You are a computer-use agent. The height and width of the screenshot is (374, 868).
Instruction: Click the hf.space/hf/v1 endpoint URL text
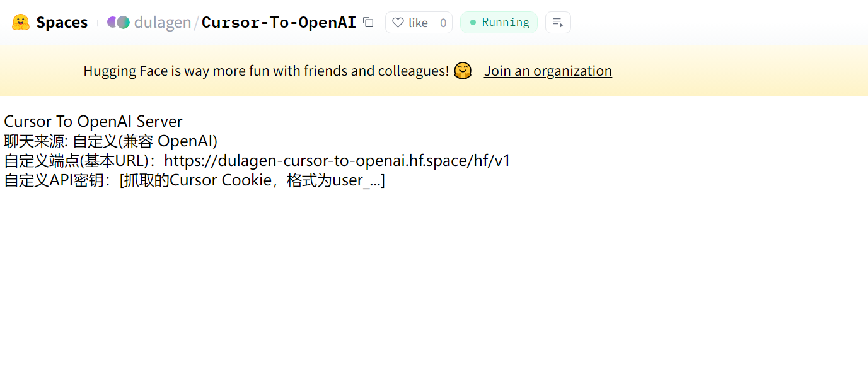point(337,161)
